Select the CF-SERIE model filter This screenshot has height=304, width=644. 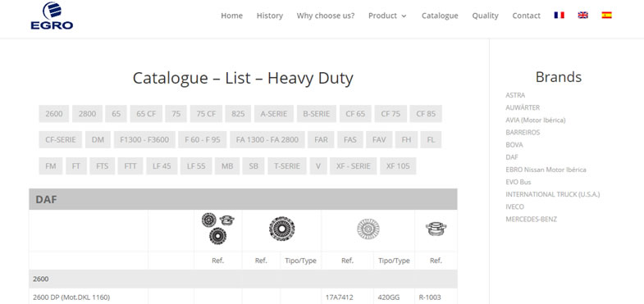coord(61,139)
